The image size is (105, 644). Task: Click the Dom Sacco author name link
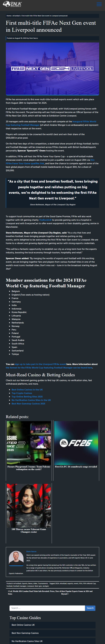[x=31, y=552]
